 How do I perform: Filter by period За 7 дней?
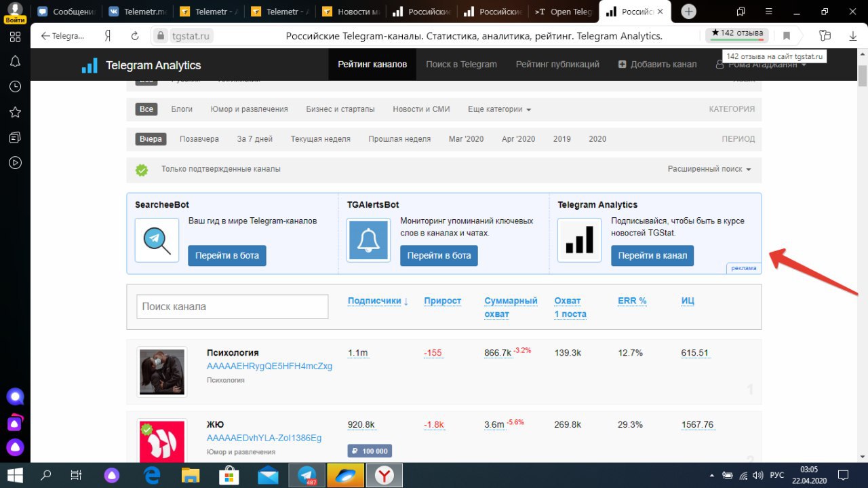255,138
